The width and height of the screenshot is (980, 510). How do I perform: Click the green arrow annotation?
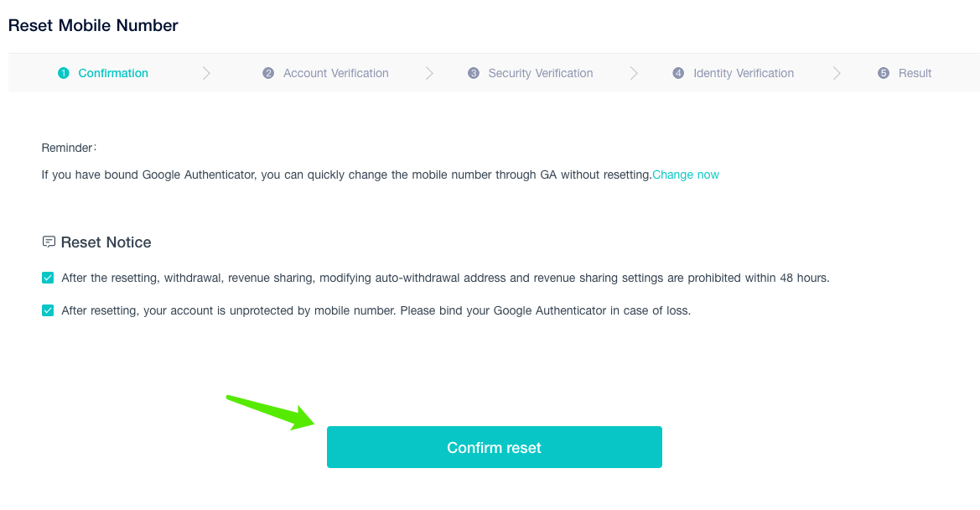tap(271, 412)
